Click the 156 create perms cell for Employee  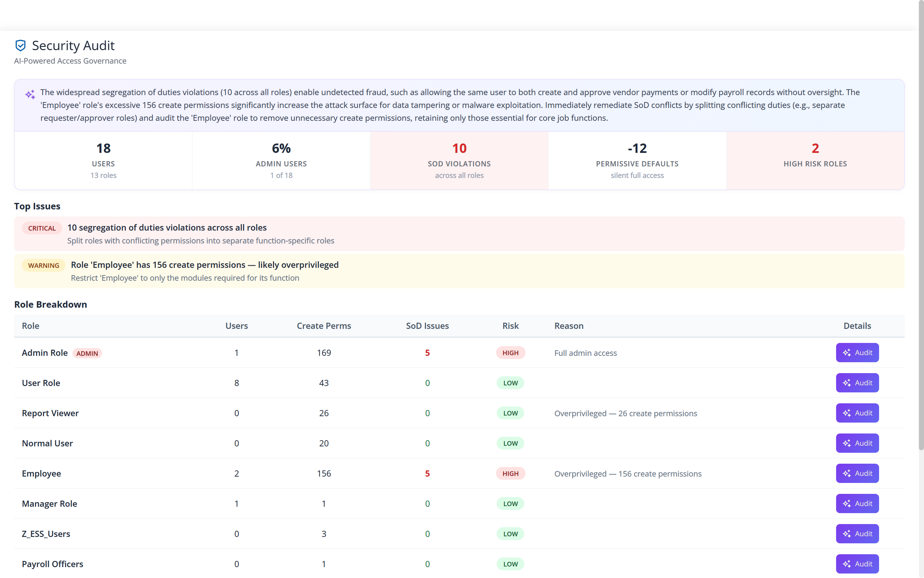tap(324, 473)
